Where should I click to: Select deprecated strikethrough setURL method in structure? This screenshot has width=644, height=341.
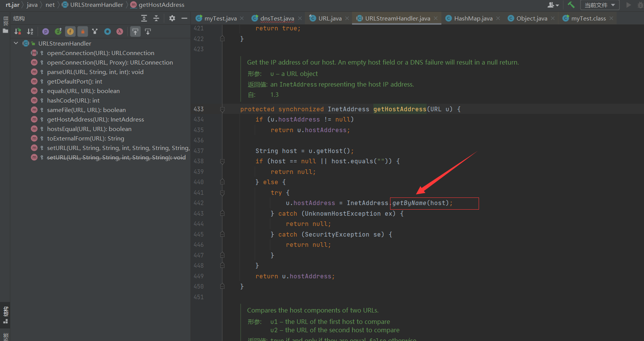tap(116, 157)
